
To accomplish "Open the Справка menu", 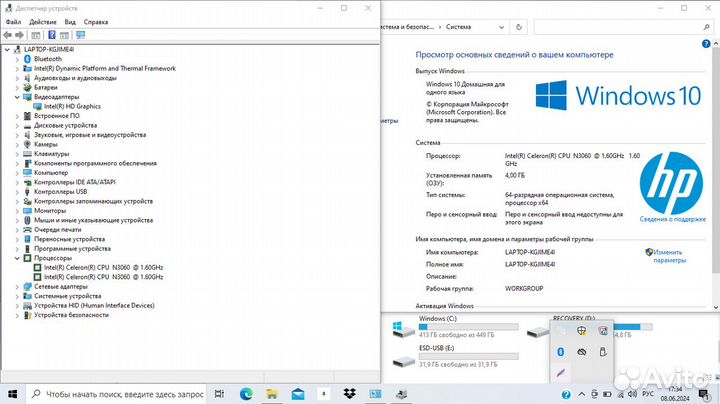I will pos(96,22).
